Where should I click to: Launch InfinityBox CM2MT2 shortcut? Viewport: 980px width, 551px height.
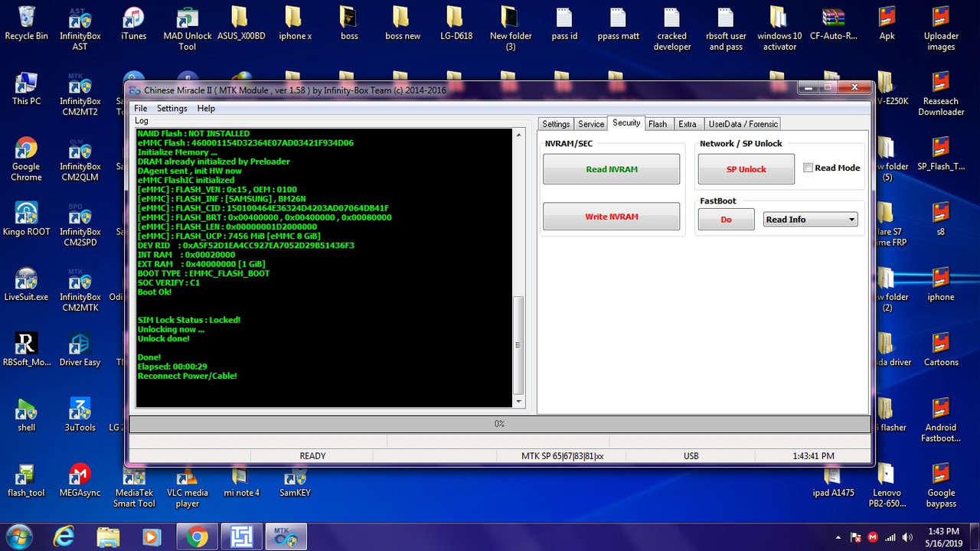pos(80,95)
